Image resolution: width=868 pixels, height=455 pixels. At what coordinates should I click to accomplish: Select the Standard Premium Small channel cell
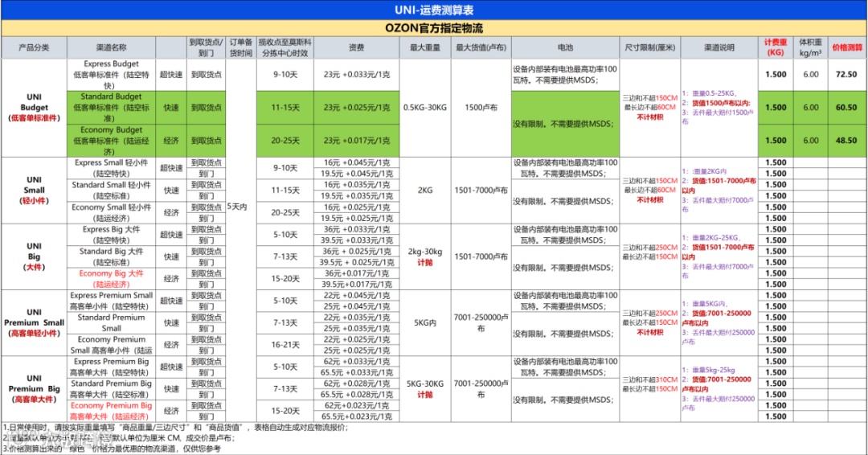[111, 322]
